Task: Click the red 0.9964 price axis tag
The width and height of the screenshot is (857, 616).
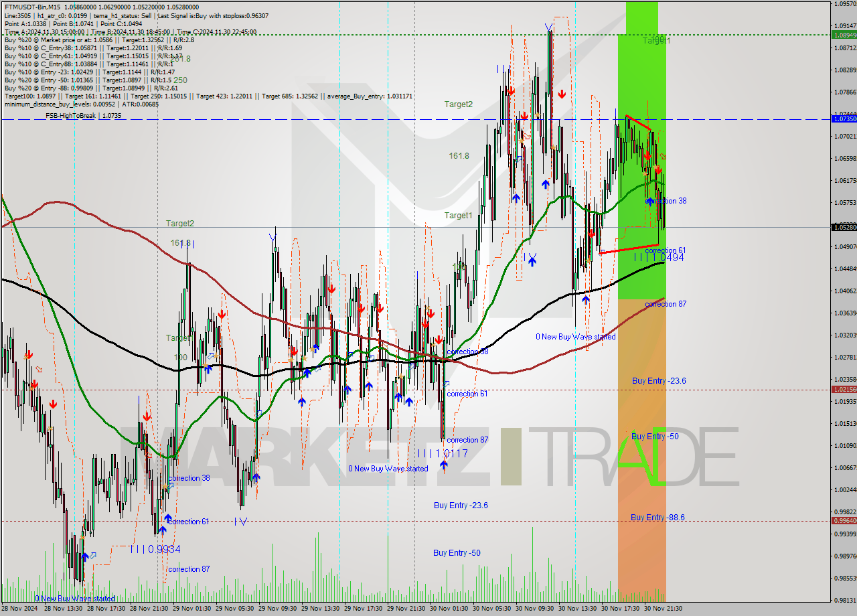Action: tap(844, 520)
